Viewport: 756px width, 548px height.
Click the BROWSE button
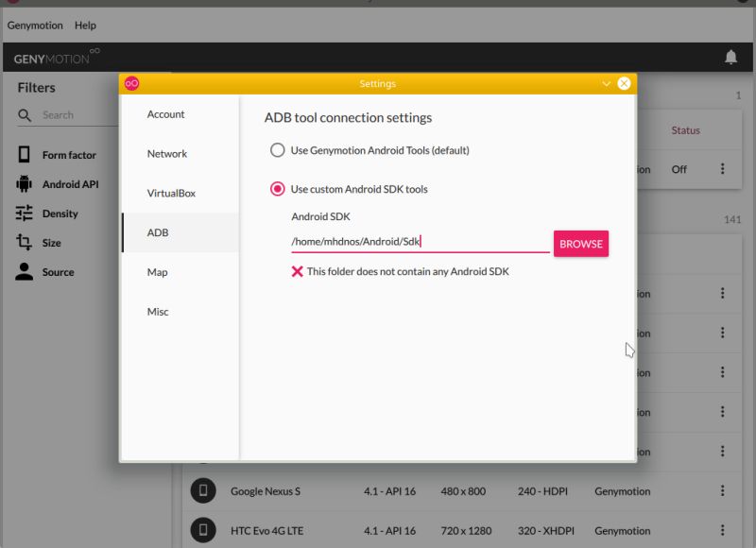coord(580,243)
